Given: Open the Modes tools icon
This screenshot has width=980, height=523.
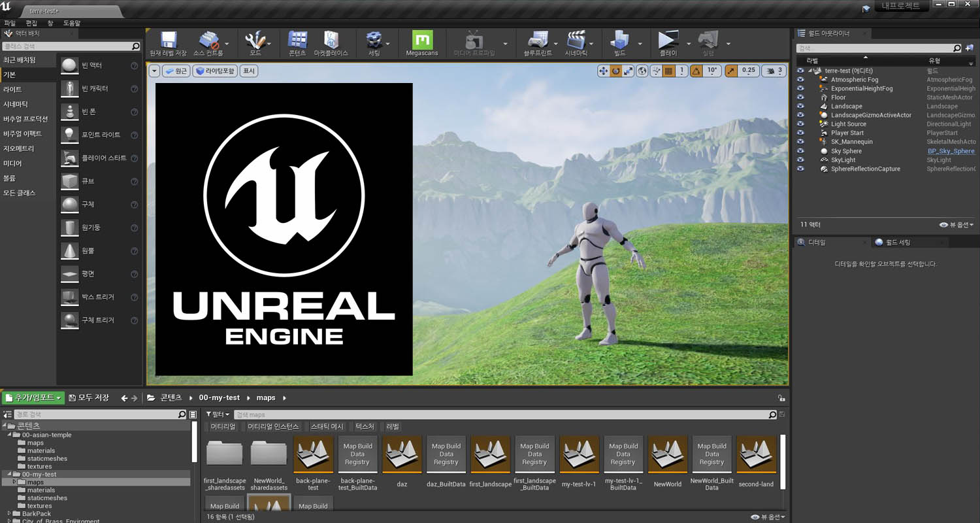Looking at the screenshot, I should (255, 43).
